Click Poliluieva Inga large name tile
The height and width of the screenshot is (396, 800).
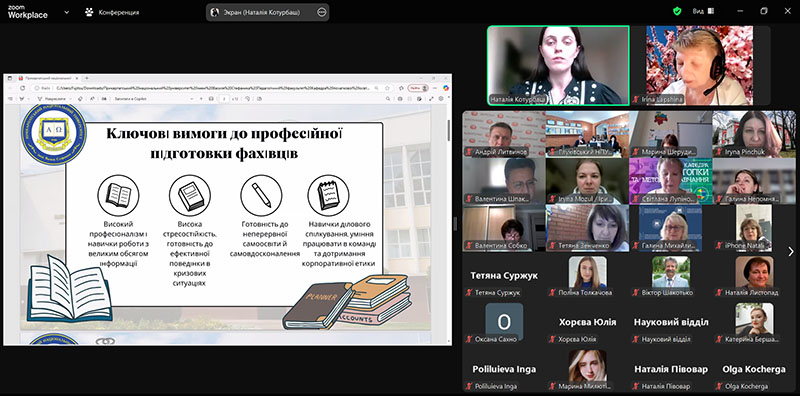pyautogui.click(x=504, y=369)
